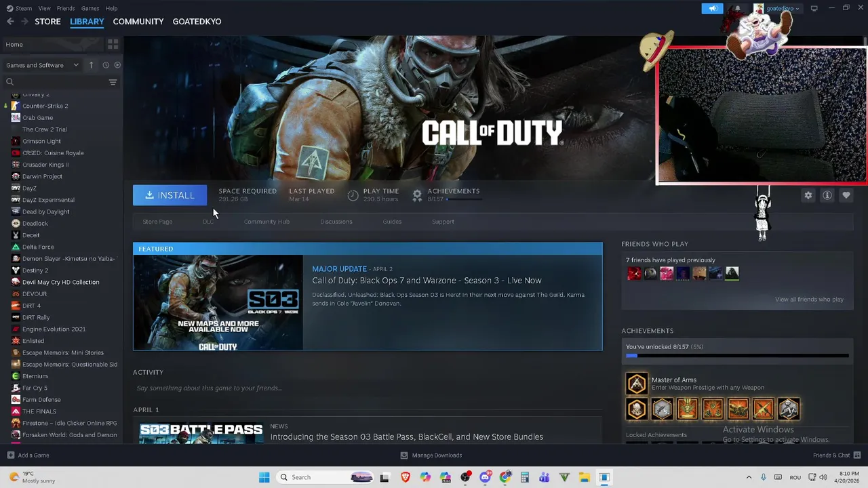Select Counter-Strike 2 in library list
868x488 pixels.
click(45, 106)
